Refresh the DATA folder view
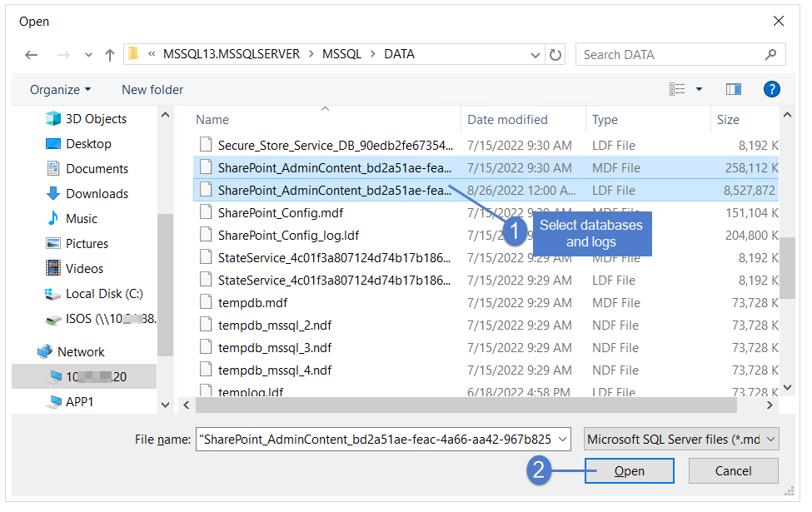 pyautogui.click(x=555, y=54)
